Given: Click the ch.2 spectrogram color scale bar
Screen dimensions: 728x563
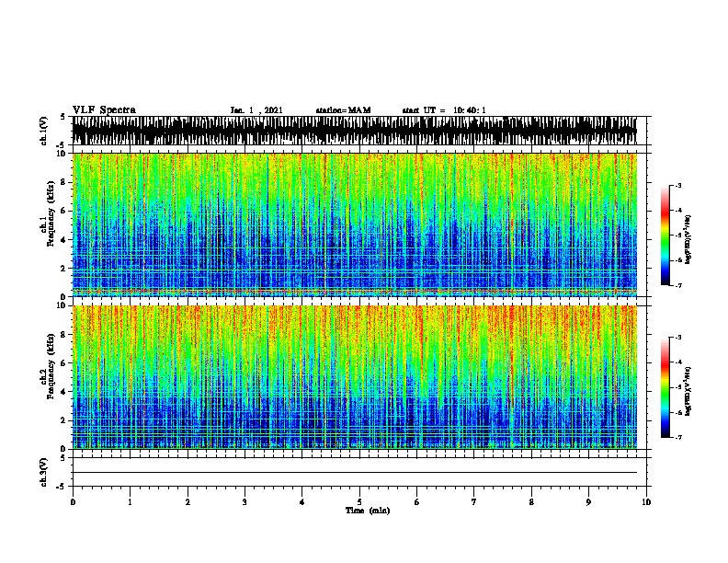Looking at the screenshot, I should tap(665, 387).
